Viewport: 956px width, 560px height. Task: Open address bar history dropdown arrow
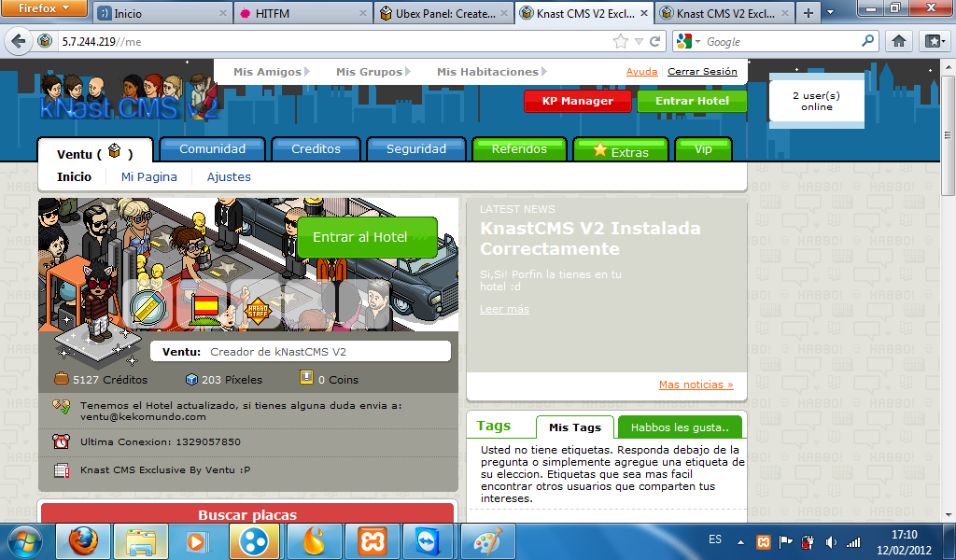click(x=639, y=41)
